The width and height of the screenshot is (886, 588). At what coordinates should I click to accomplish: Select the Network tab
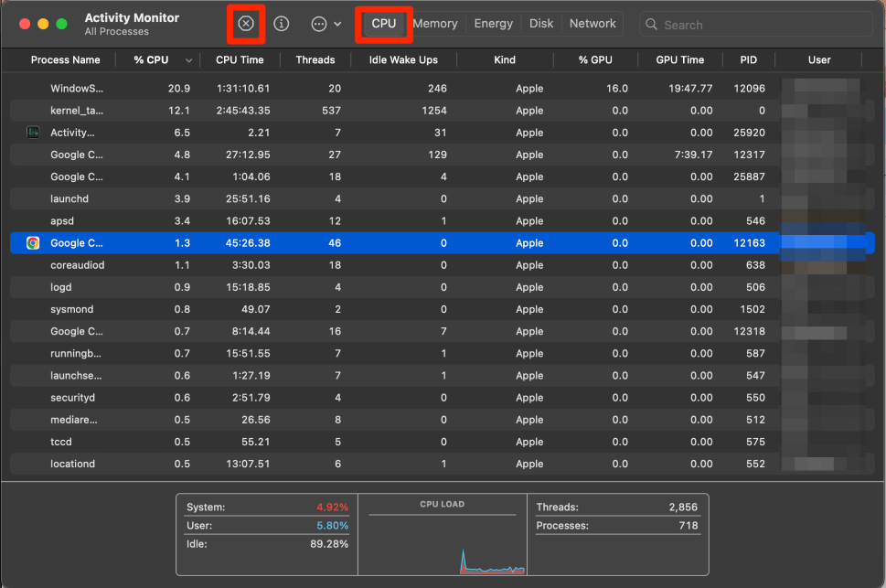pos(592,24)
